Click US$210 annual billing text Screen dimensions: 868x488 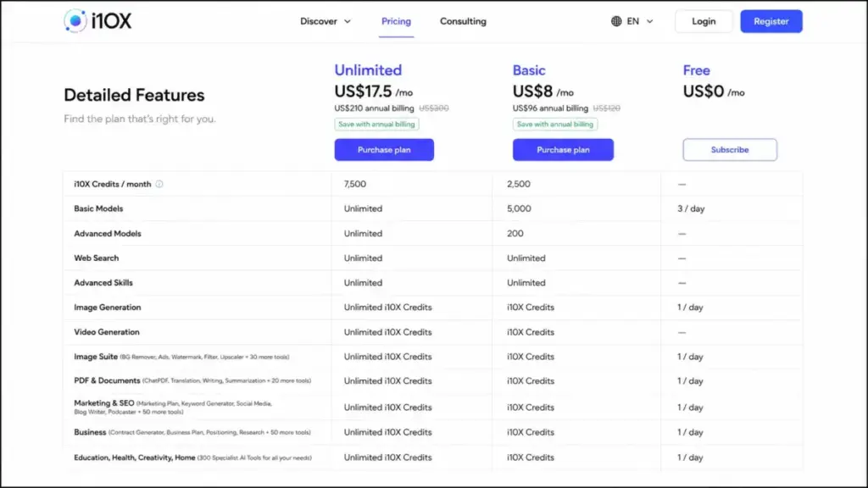(374, 108)
